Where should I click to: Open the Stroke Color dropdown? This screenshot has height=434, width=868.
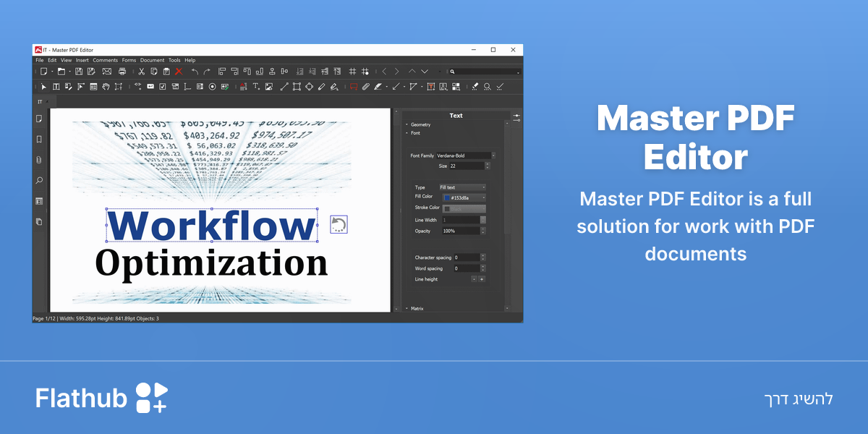pos(464,208)
